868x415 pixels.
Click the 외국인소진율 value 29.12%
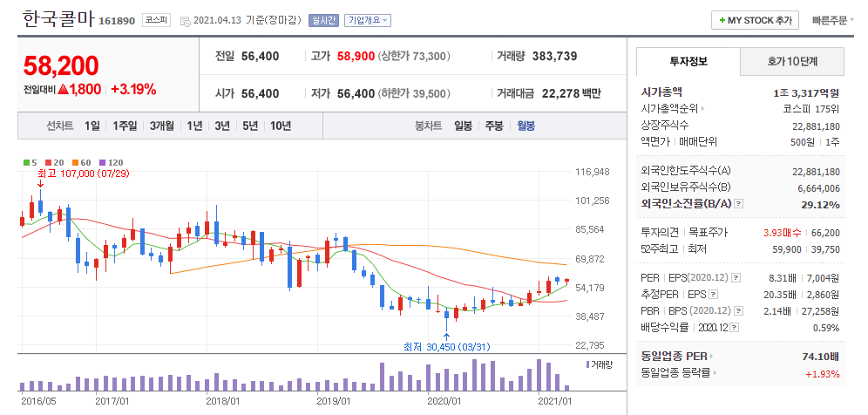tap(820, 205)
